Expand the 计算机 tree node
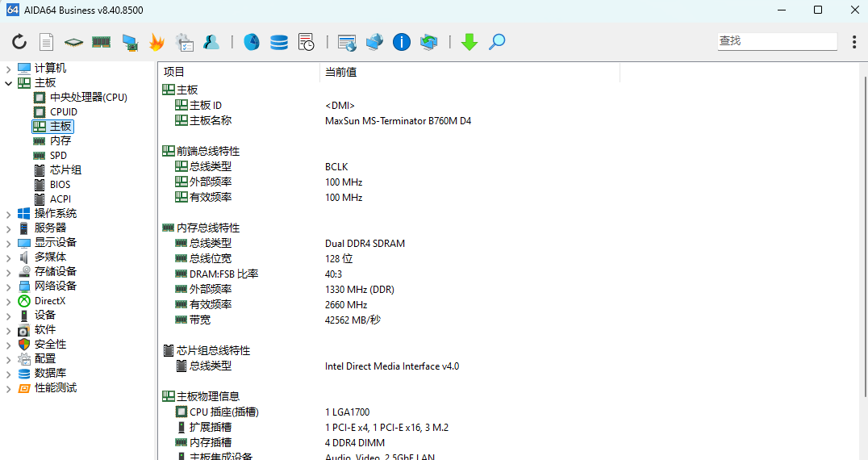Image resolution: width=868 pixels, height=460 pixels. tap(8, 69)
